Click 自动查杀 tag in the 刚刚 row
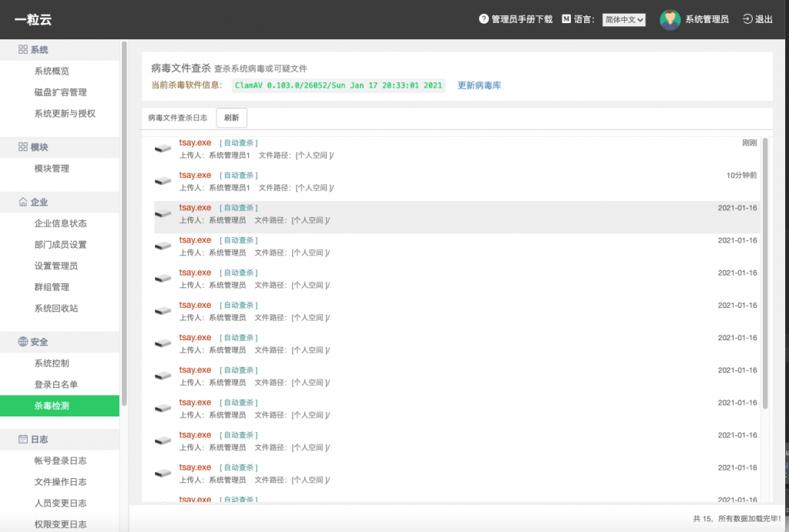789x532 pixels. pos(239,142)
